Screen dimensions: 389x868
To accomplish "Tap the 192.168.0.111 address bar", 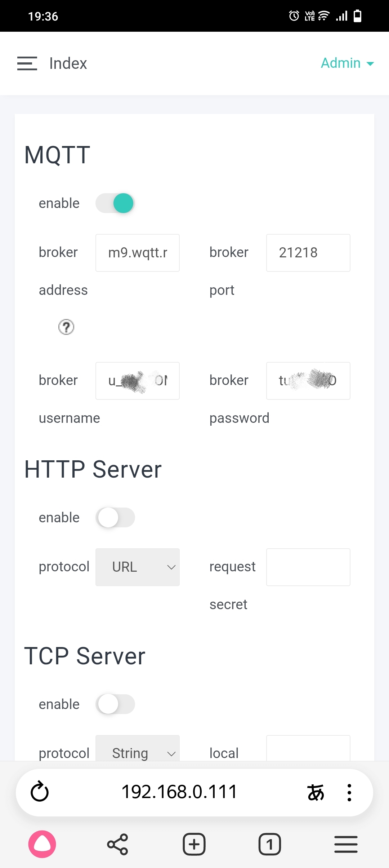I will tap(179, 792).
